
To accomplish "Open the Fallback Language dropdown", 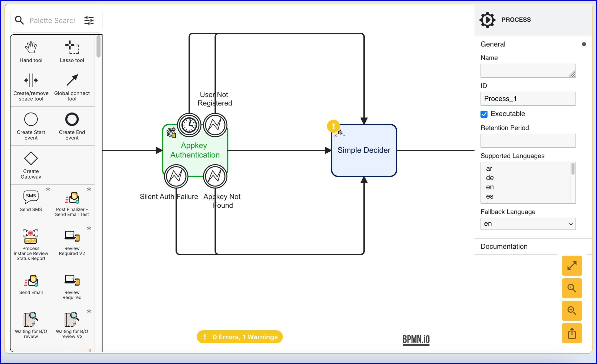I will point(528,224).
